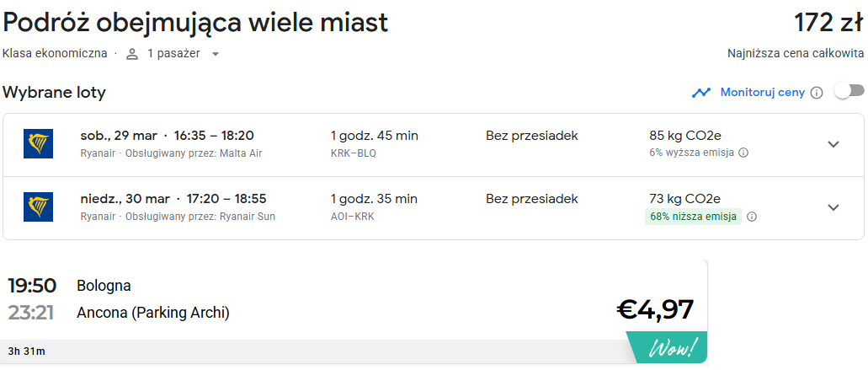Click the Monitoruj ceny link
This screenshot has height=370, width=868.
pyautogui.click(x=762, y=93)
